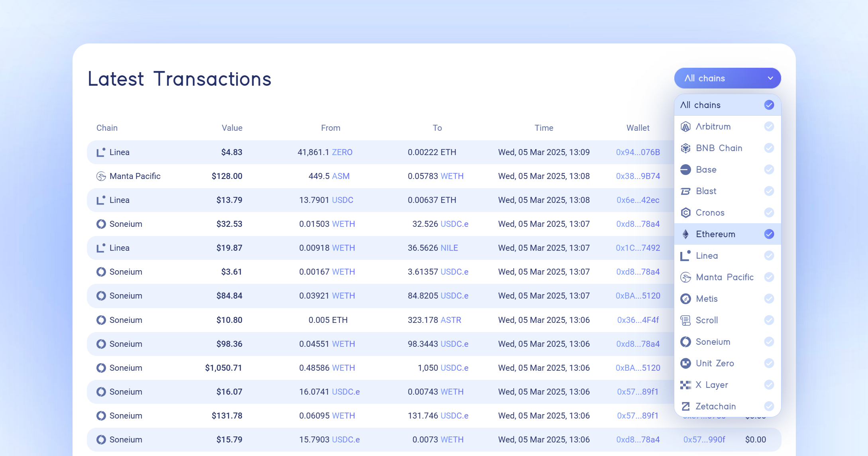
Task: Check the Zetachain checkbox
Action: point(769,407)
